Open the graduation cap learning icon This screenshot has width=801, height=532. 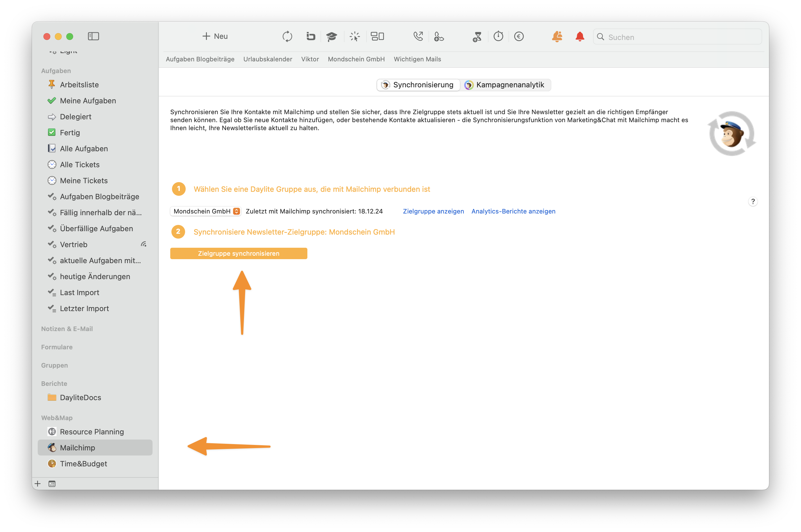(331, 36)
